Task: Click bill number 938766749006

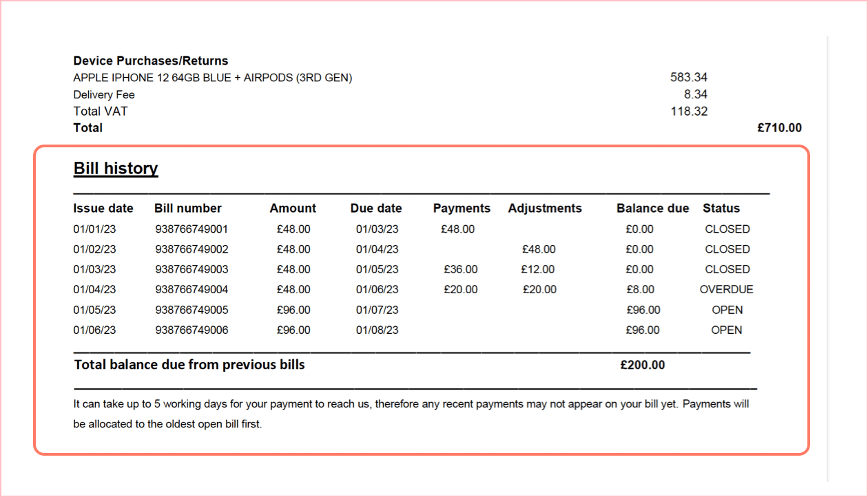Action: 192,330
